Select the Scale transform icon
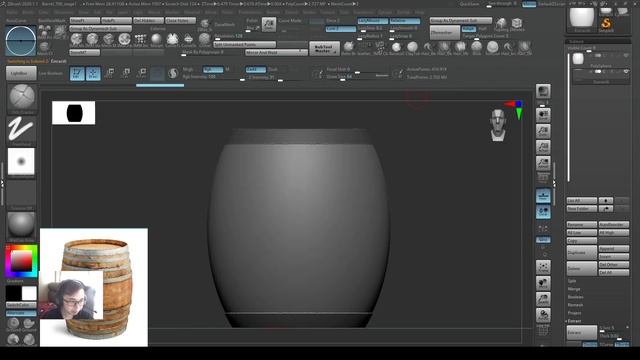 (126, 73)
